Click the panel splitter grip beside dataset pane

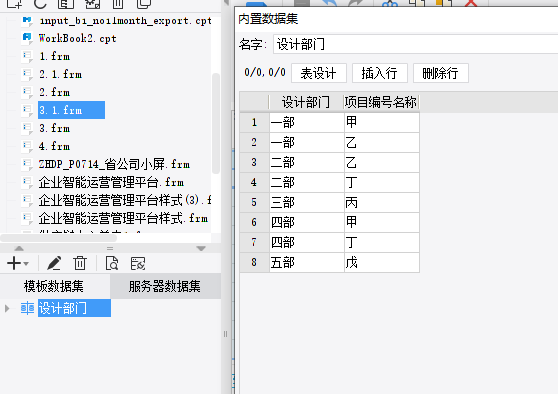(x=225, y=334)
